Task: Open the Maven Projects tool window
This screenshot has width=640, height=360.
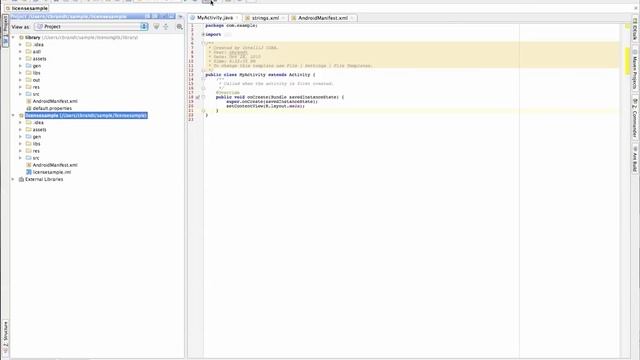Action: tap(635, 70)
